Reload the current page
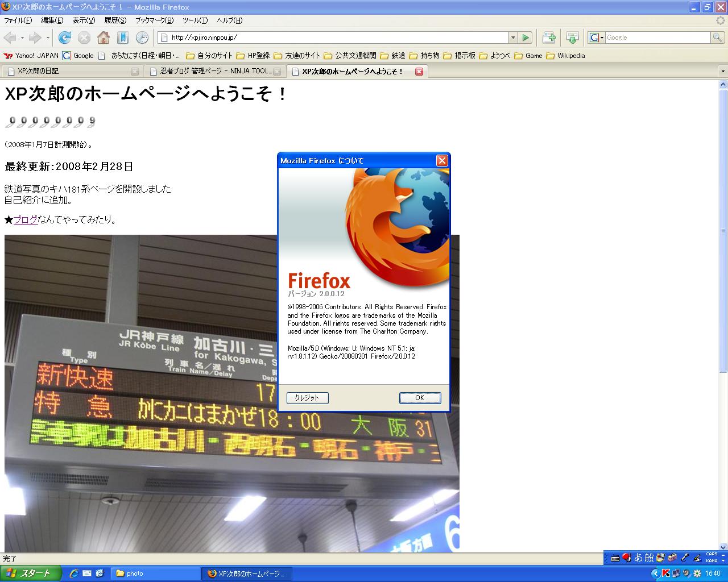 point(65,38)
